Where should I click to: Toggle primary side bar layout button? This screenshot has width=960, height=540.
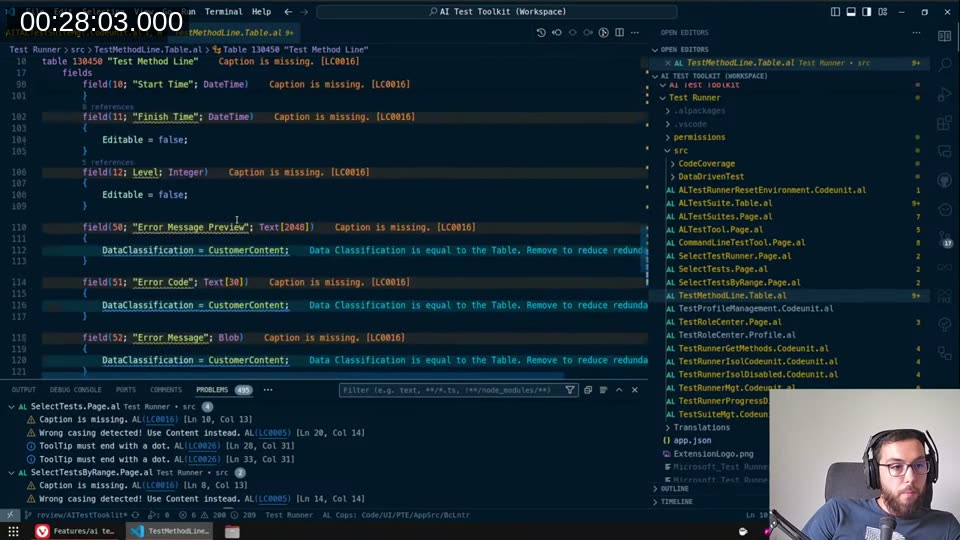coord(836,12)
